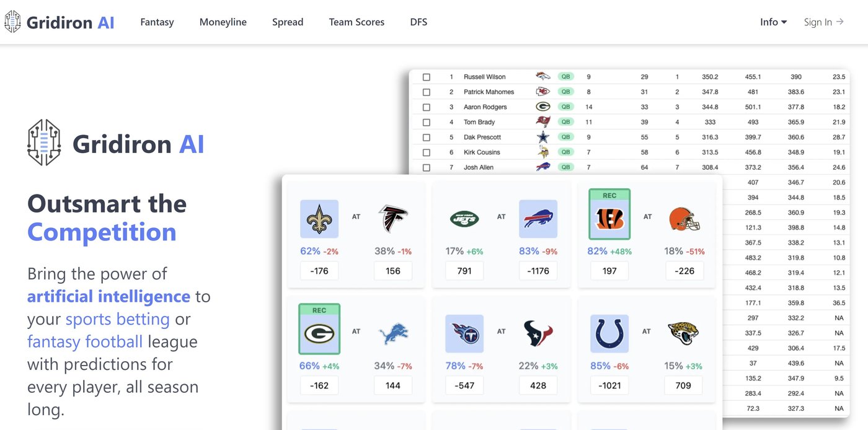868x430 pixels.
Task: Click the Falcons 156 odds box
Action: [393, 271]
